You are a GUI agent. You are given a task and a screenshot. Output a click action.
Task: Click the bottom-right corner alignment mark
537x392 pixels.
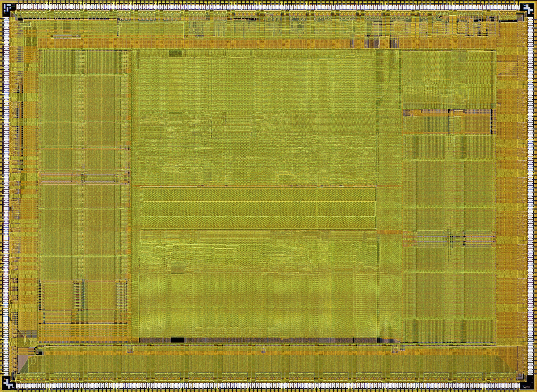pyautogui.click(x=527, y=383)
